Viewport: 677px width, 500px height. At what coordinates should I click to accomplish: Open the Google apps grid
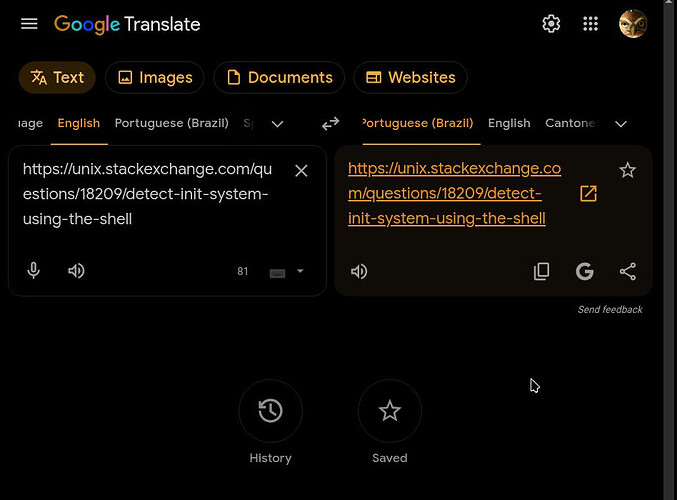[x=590, y=24]
